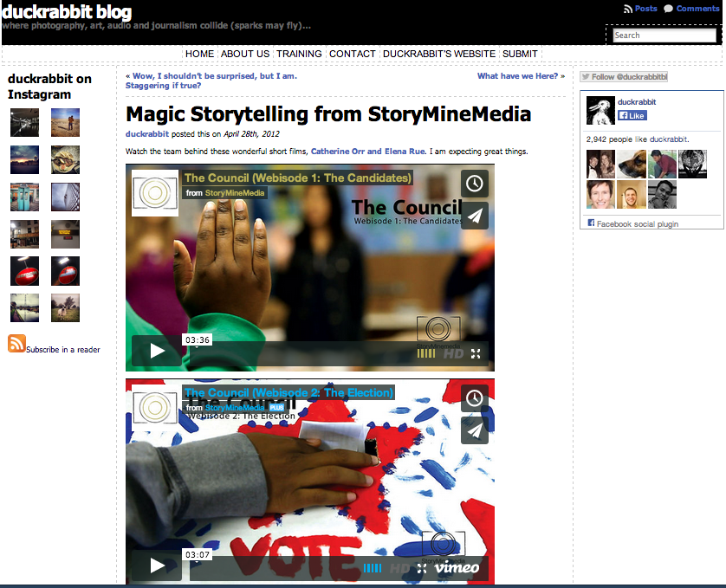This screenshot has width=726, height=588.
Task: Open DUCKRABBIT'S WEBSITE menu item
Action: click(439, 54)
